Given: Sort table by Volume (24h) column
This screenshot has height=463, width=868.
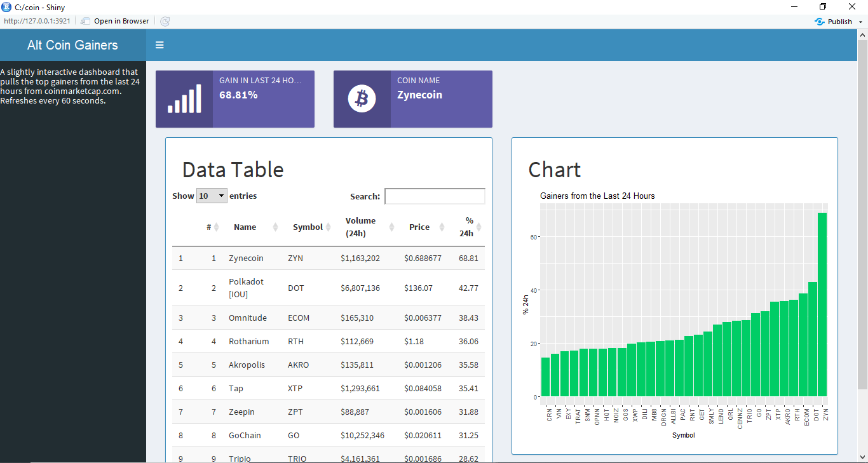Looking at the screenshot, I should 365,227.
